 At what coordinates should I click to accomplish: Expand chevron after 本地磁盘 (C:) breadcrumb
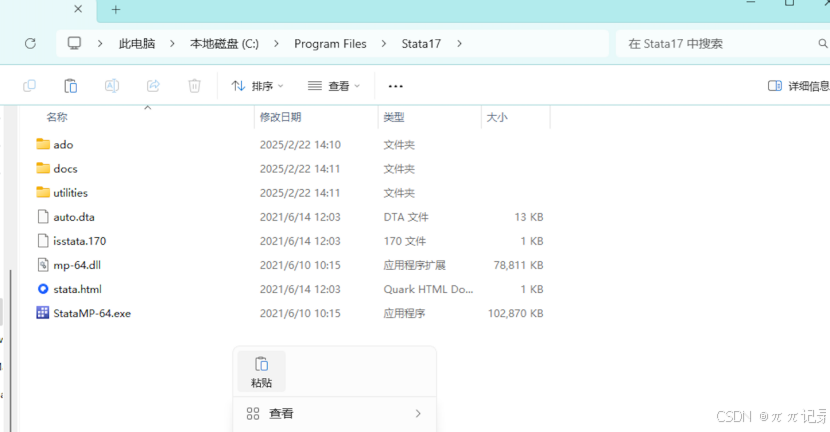point(276,43)
